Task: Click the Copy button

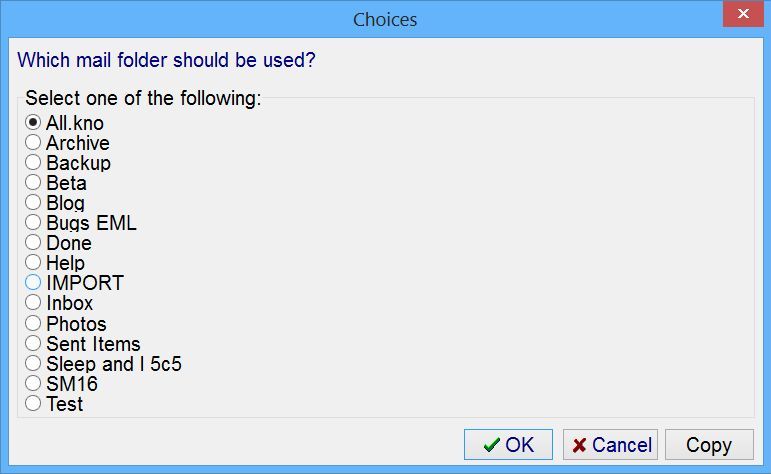Action: (708, 445)
